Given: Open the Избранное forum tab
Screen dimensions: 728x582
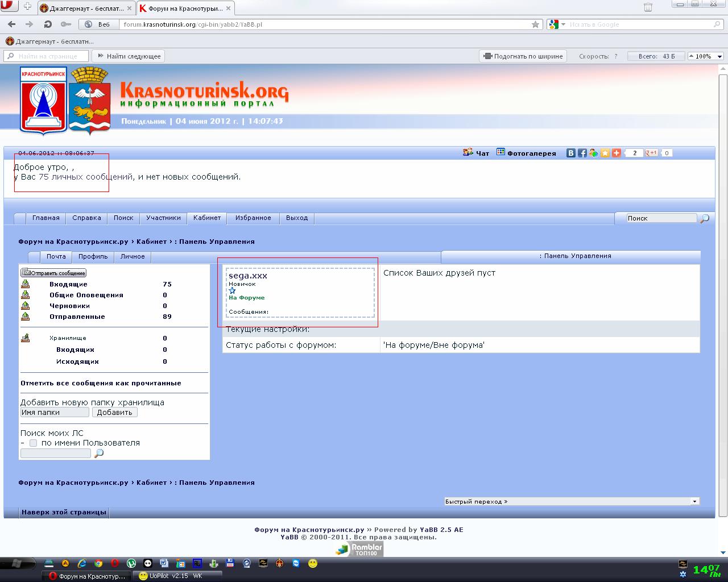Looking at the screenshot, I should pos(253,218).
